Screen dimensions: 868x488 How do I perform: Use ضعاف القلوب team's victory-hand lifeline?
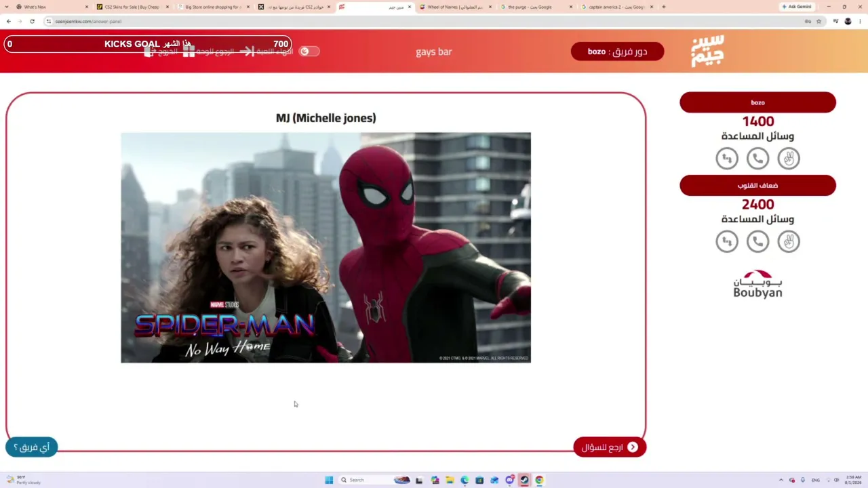[789, 241]
